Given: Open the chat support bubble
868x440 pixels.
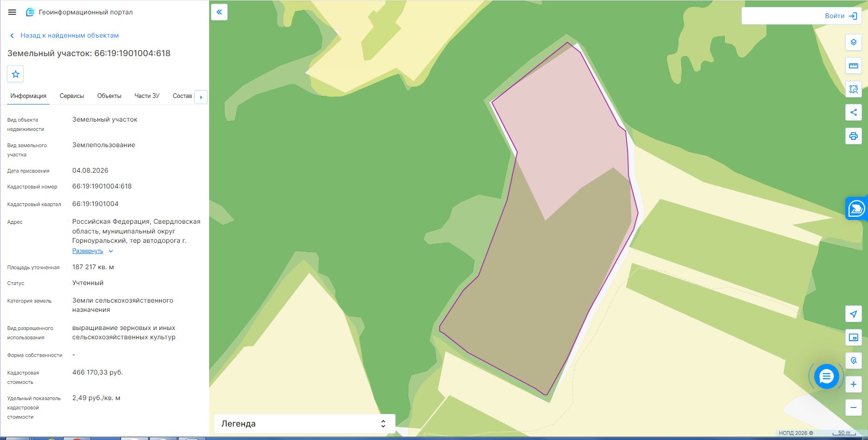Looking at the screenshot, I should (x=826, y=376).
